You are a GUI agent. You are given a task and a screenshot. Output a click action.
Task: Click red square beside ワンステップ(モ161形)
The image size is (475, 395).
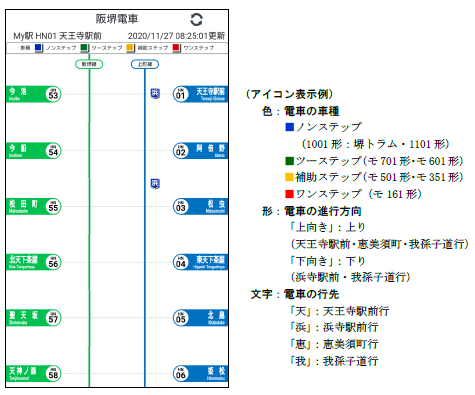pos(289,194)
